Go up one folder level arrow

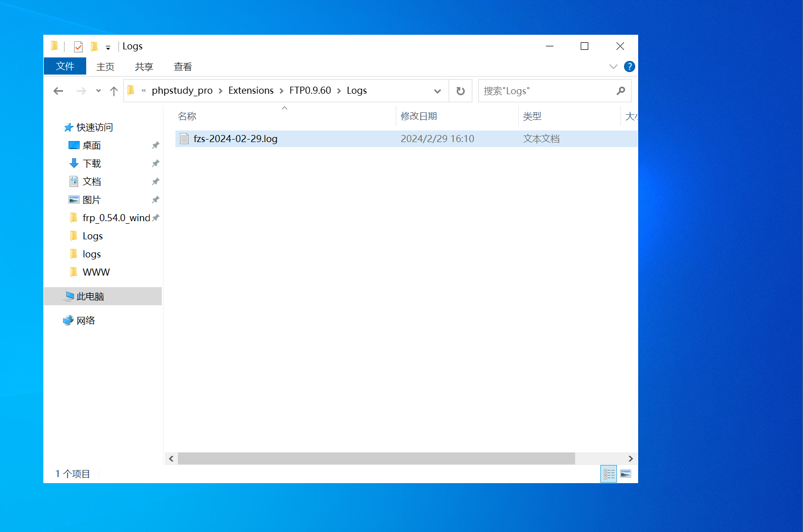(x=114, y=91)
